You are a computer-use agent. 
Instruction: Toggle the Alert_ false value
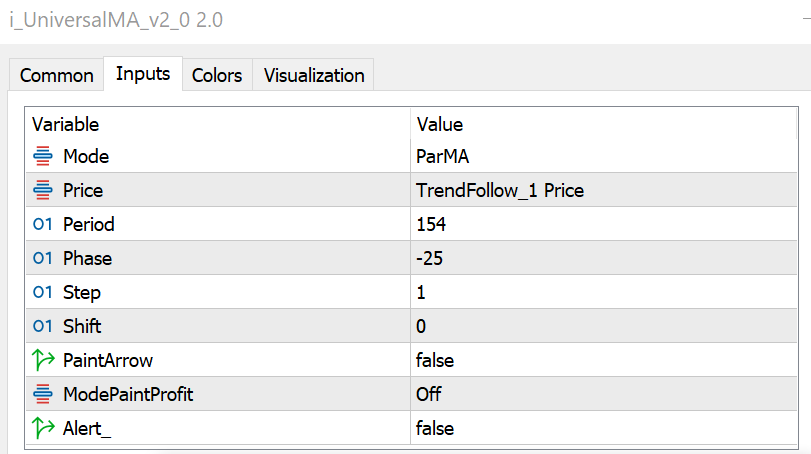click(434, 428)
